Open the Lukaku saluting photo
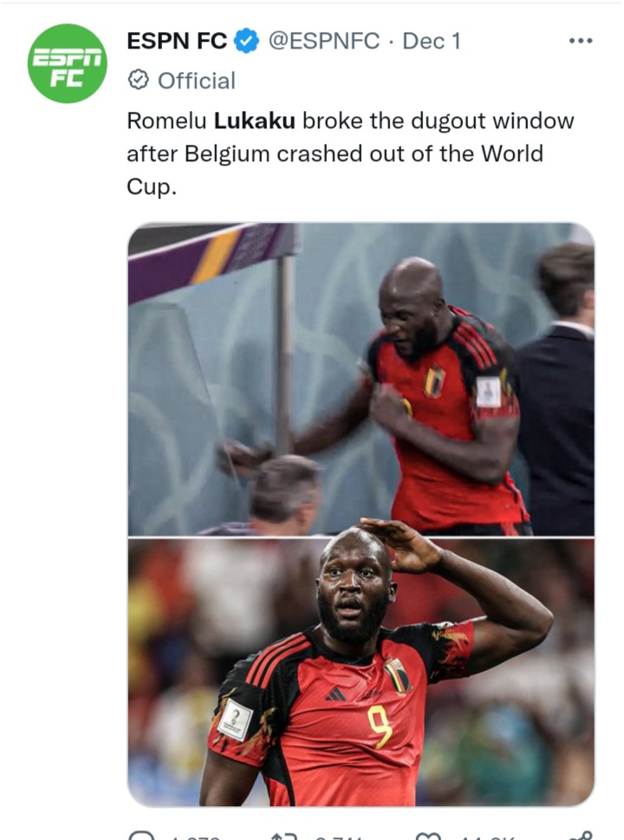The image size is (624, 840). [x=361, y=672]
